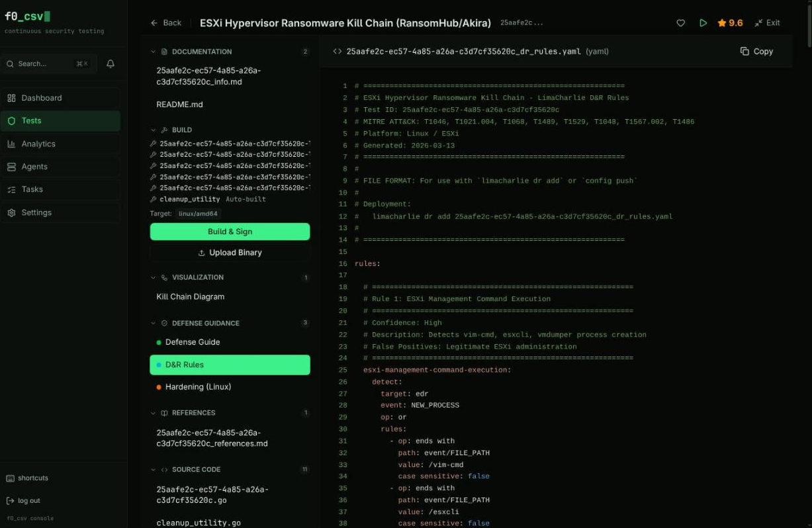Click the REFERENCES book icon

pos(164,413)
